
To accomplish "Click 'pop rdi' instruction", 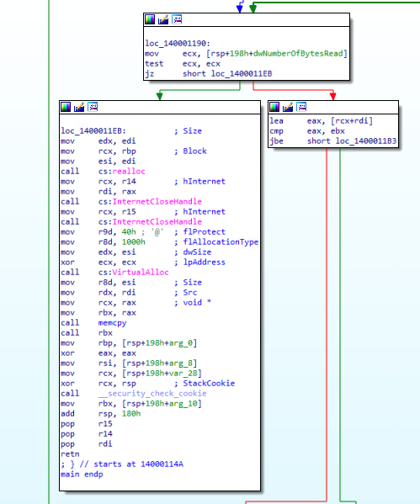I will click(87, 444).
